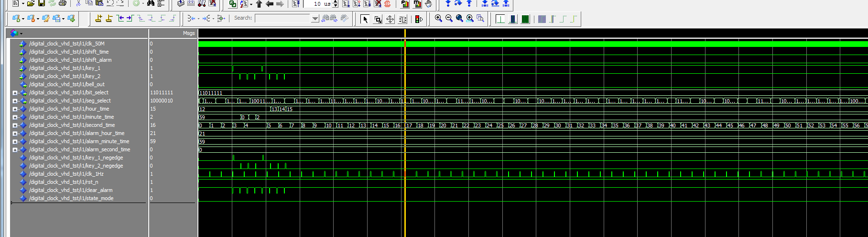Click the Print icon
Screen dimensions: 868x237
62,4
